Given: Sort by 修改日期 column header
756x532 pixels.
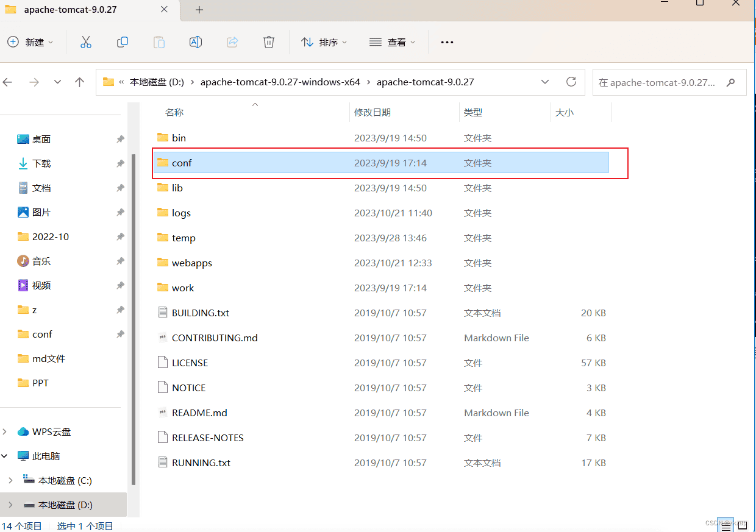Looking at the screenshot, I should pyautogui.click(x=373, y=112).
